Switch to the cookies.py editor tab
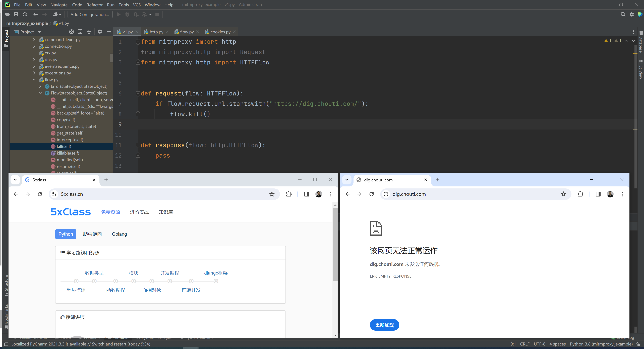Image resolution: width=644 pixels, height=349 pixels. tap(220, 32)
